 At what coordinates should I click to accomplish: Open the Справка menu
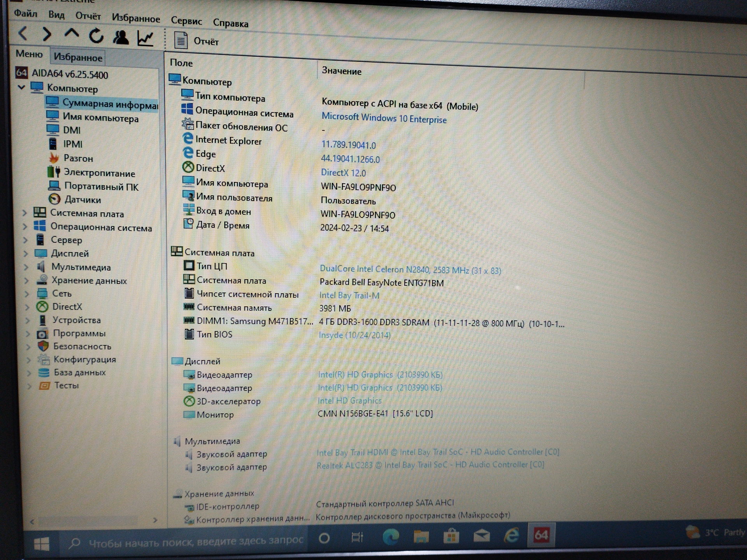pos(230,23)
